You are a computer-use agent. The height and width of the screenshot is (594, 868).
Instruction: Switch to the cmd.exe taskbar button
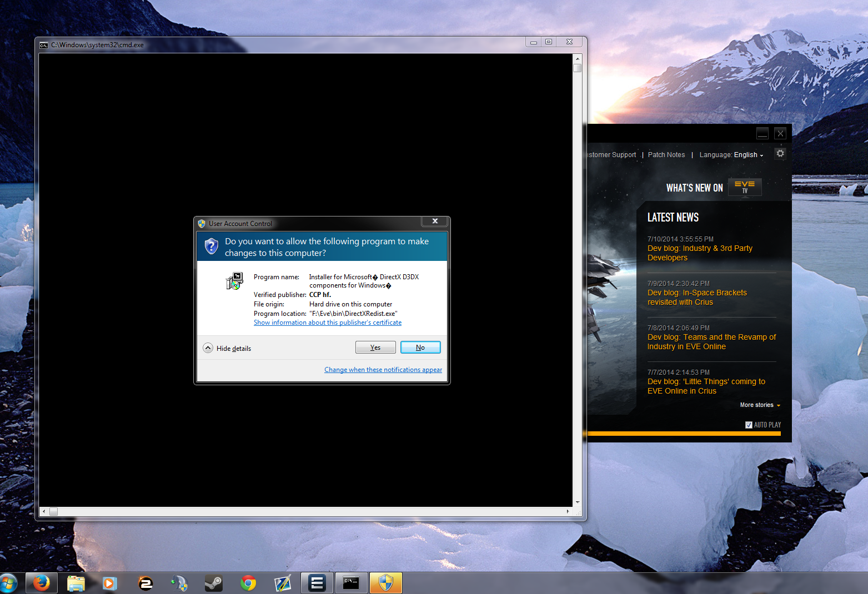[x=351, y=583]
